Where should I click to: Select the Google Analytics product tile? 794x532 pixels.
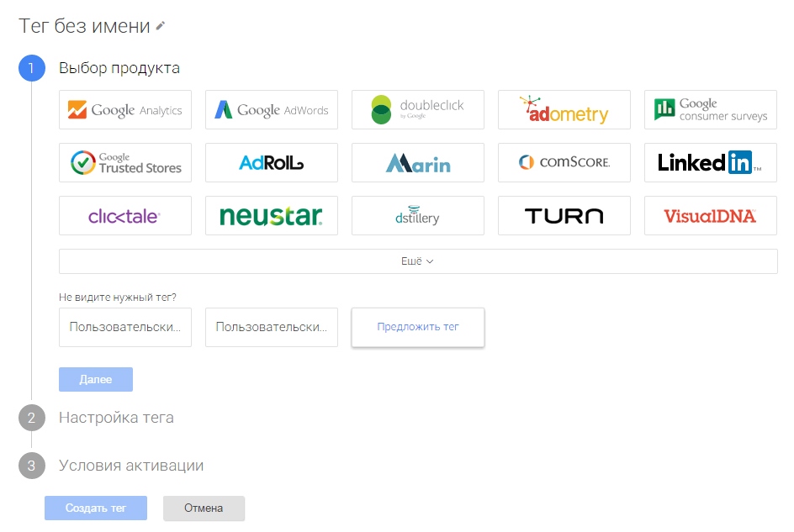(x=125, y=110)
